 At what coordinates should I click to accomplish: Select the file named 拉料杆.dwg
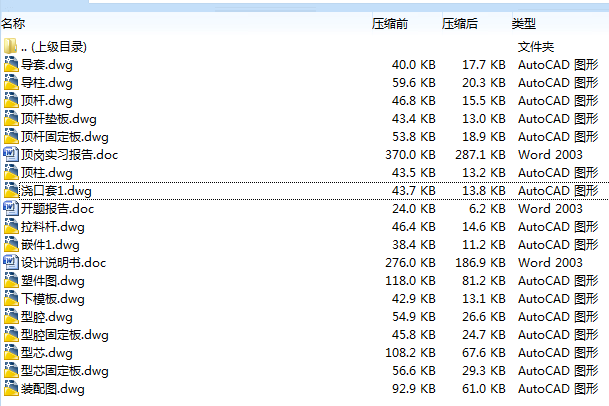(52, 227)
